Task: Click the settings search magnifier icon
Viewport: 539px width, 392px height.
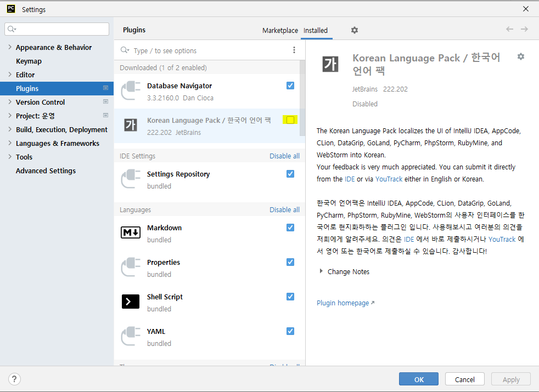Action: click(x=12, y=29)
